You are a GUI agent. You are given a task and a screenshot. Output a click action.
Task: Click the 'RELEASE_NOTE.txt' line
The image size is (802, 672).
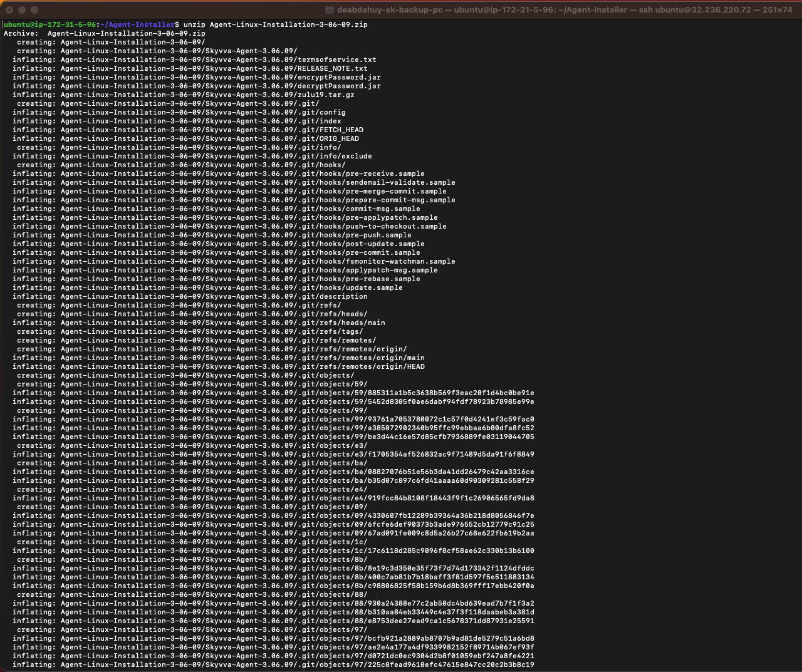coord(190,68)
